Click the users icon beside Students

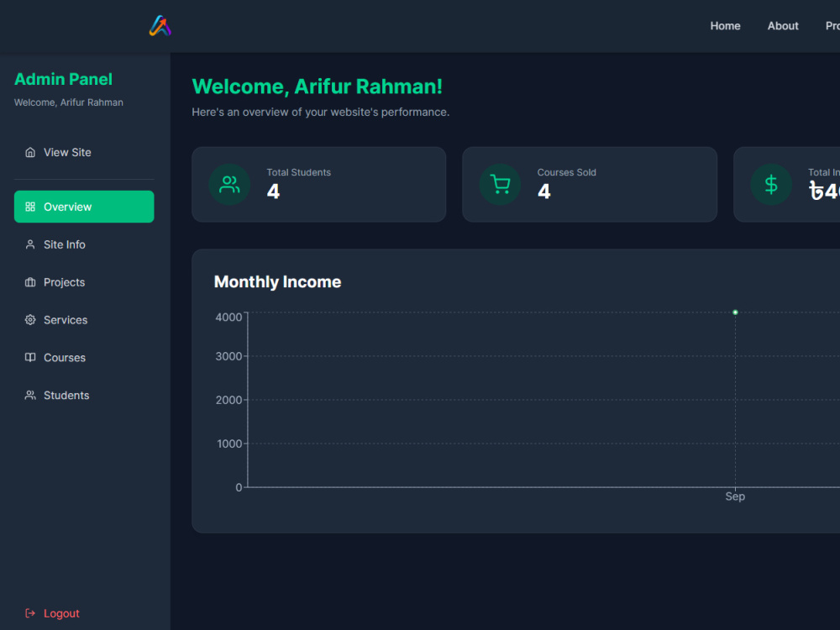(30, 396)
